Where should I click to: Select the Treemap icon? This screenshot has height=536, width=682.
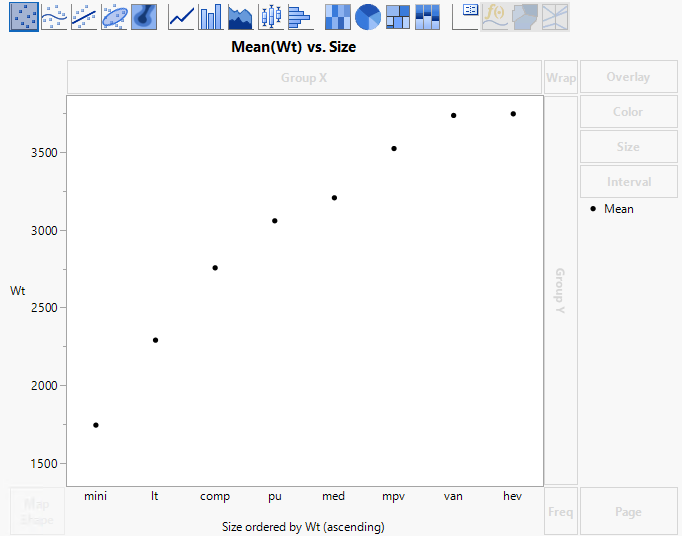click(398, 17)
